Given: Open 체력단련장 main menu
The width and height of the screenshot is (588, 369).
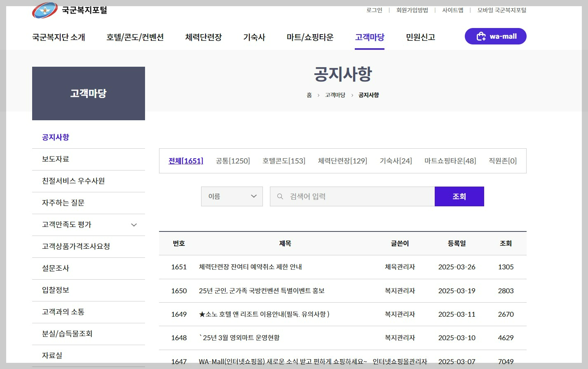Looking at the screenshot, I should point(204,37).
